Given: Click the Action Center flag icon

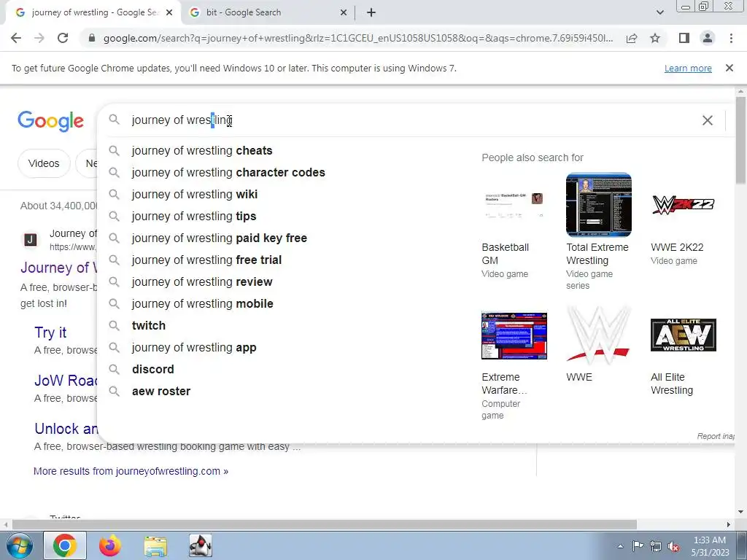Looking at the screenshot, I should [x=638, y=546].
